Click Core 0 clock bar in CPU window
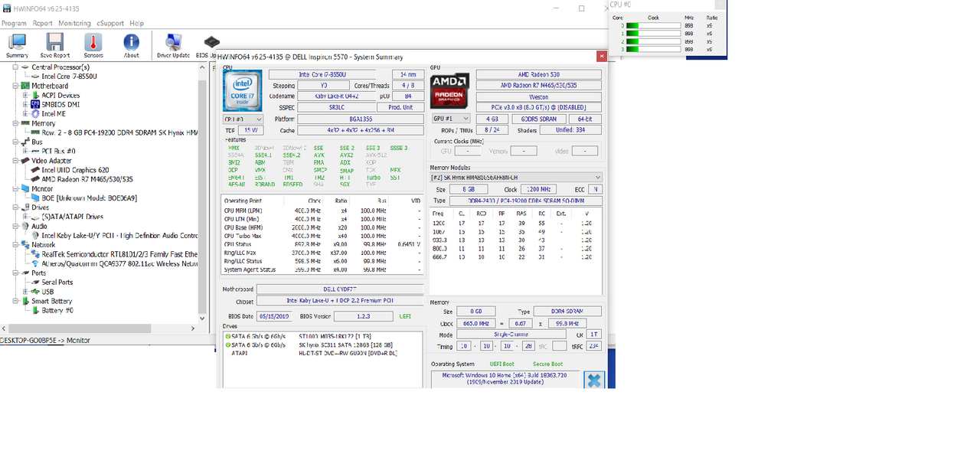 [x=653, y=25]
